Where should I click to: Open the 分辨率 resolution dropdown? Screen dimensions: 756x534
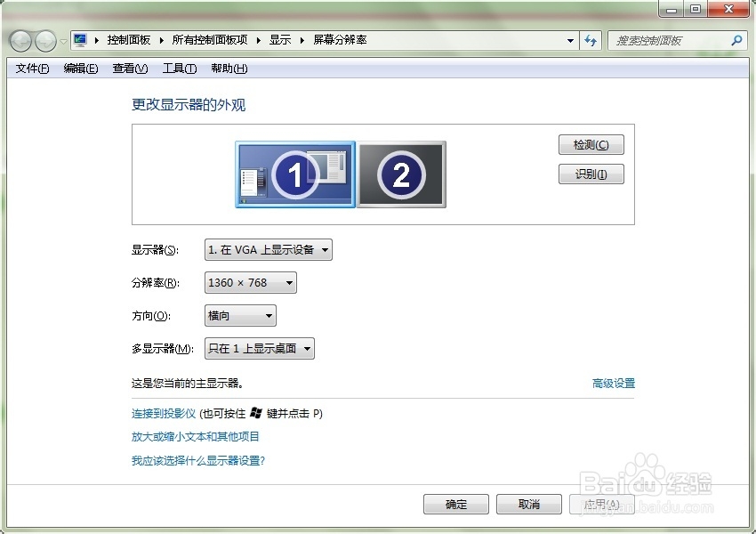[288, 282]
